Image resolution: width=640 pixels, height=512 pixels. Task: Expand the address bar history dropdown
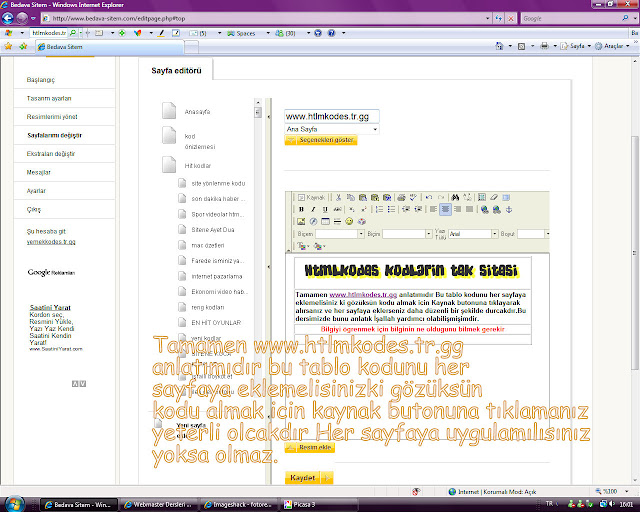[488, 18]
